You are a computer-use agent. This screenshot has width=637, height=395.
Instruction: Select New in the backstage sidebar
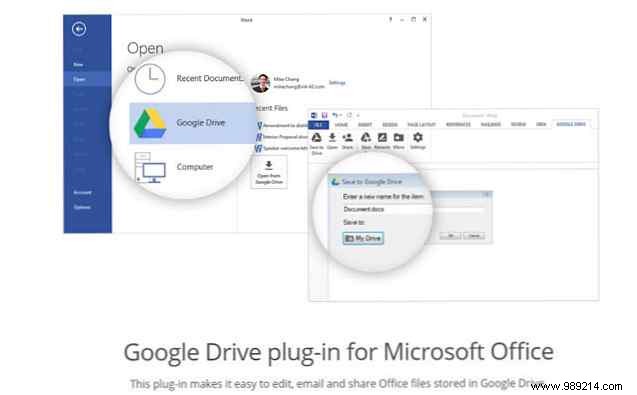click(78, 65)
